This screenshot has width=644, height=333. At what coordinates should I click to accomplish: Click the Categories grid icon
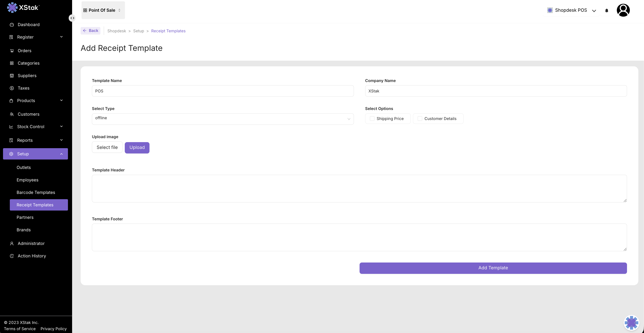(x=12, y=63)
